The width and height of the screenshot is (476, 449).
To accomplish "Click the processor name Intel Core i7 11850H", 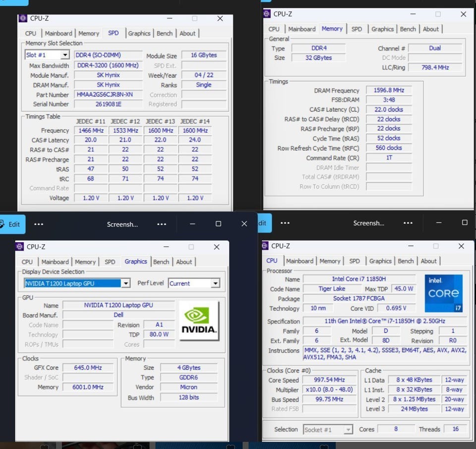I will click(359, 279).
